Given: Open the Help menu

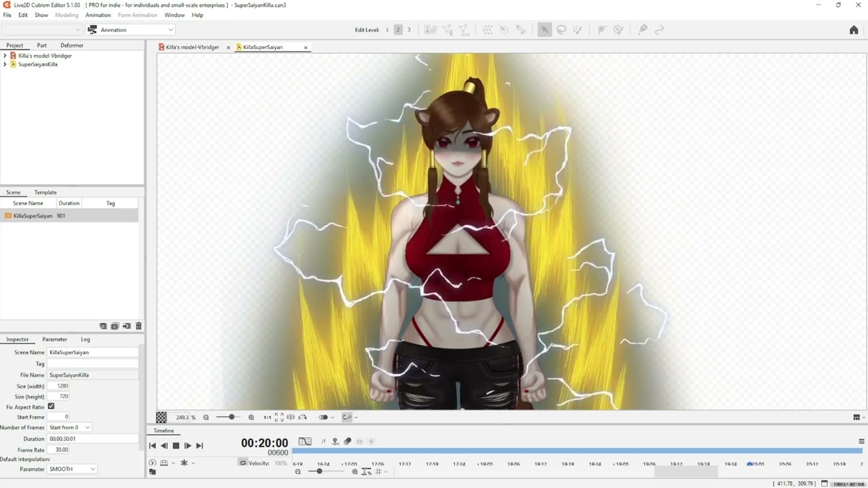Looking at the screenshot, I should pyautogui.click(x=197, y=15).
